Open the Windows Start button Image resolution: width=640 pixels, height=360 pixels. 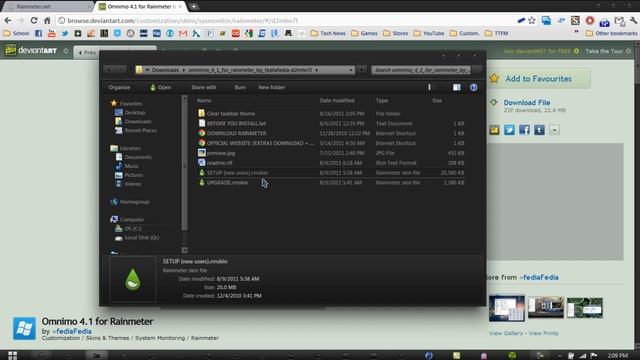click(13, 355)
